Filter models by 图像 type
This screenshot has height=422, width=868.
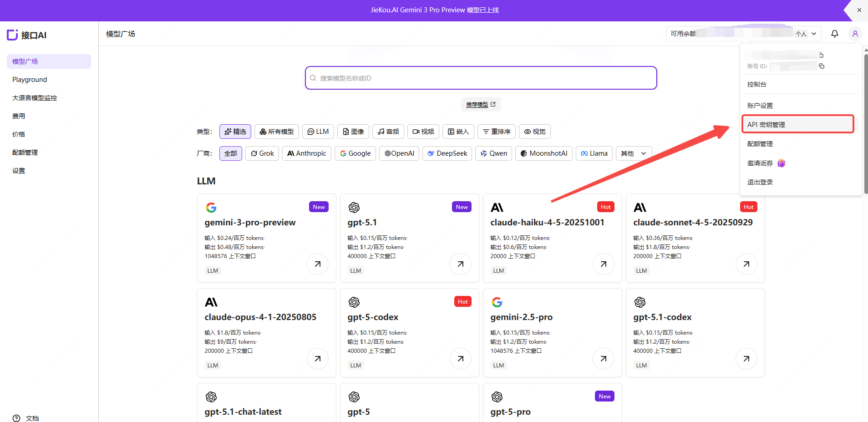click(x=353, y=132)
